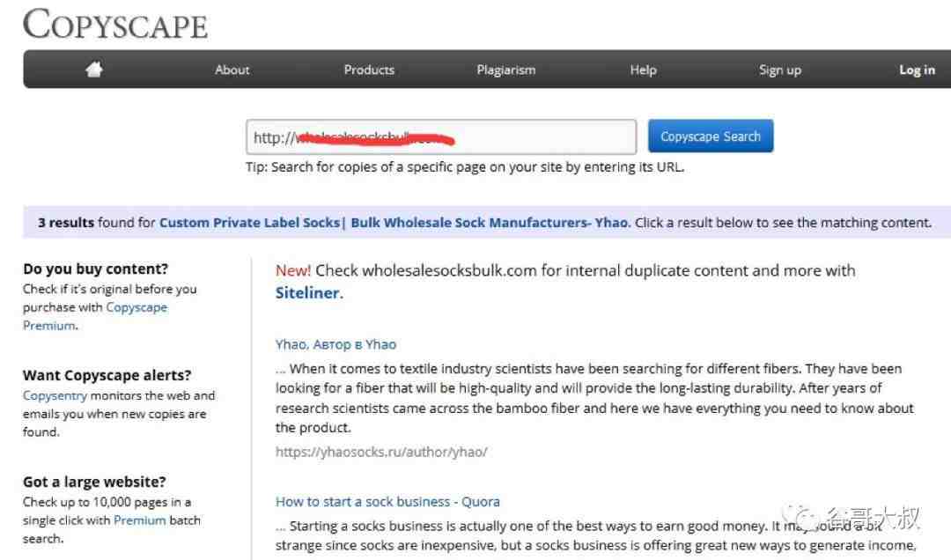
Task: Select the bamboo fiber result snippet text
Action: [594, 398]
